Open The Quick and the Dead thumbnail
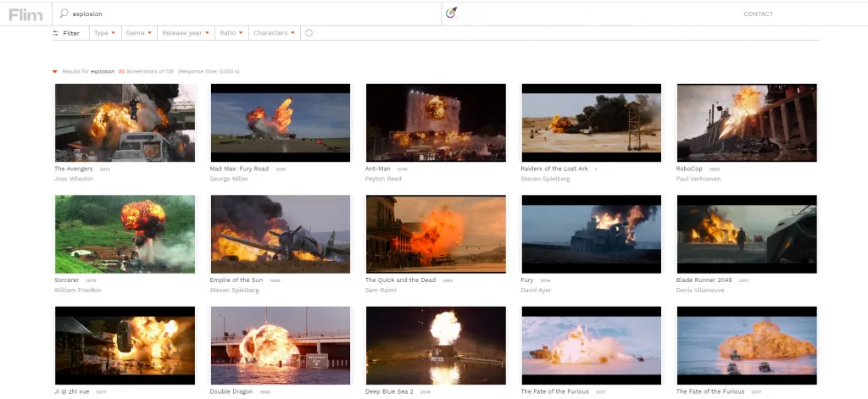Screen dimensions: 868x399 pos(437,234)
